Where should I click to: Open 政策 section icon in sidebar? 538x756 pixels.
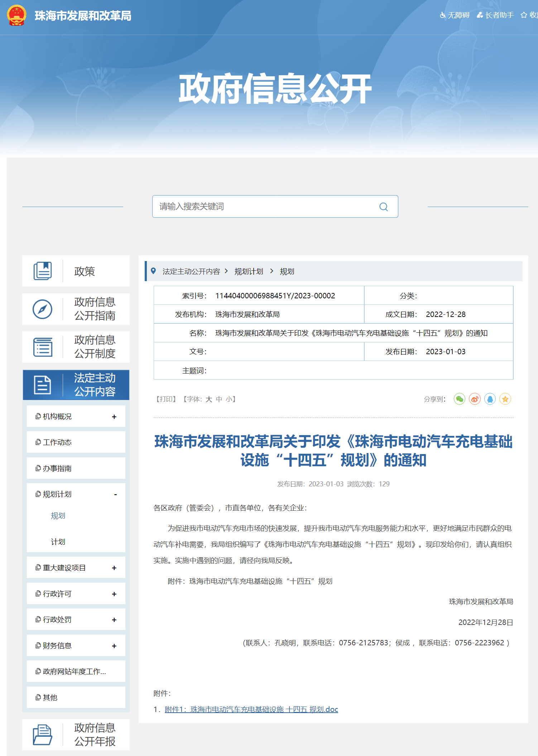point(43,271)
